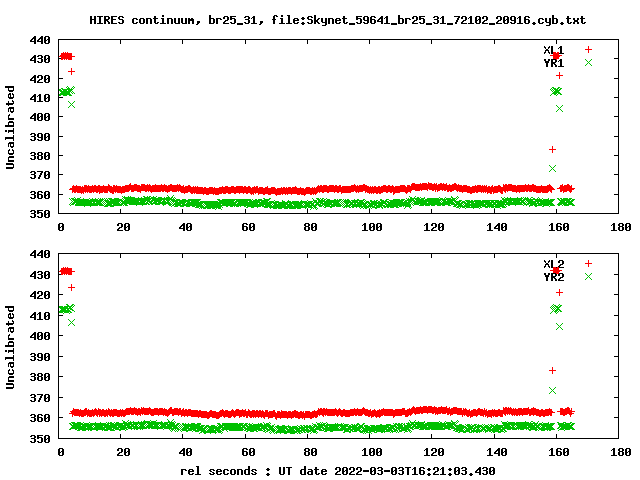Click the rel seconds UT date axis label

click(338, 471)
